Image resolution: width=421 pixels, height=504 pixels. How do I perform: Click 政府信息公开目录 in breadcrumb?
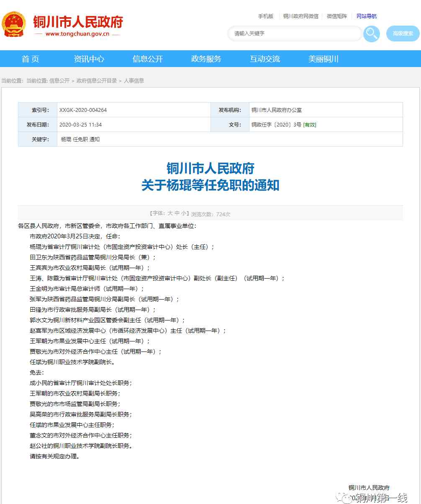[x=96, y=81]
